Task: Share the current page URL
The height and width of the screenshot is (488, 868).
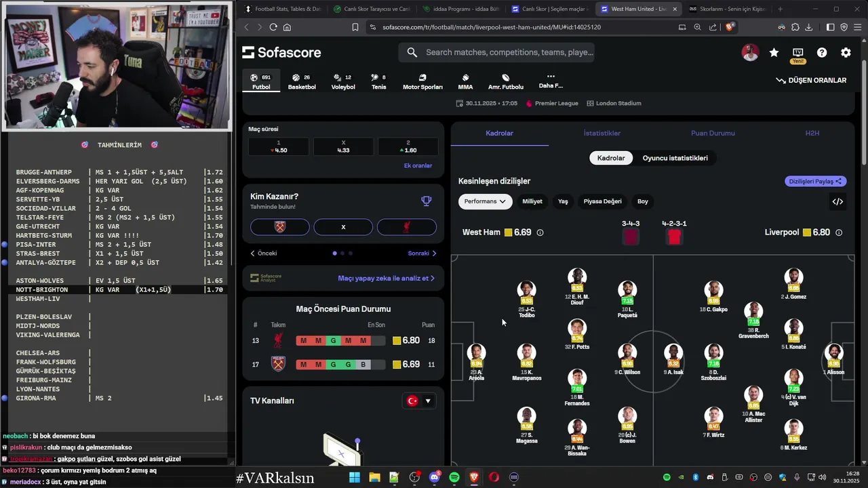Action: (713, 27)
